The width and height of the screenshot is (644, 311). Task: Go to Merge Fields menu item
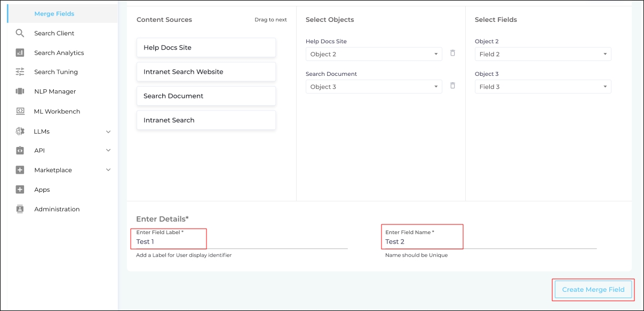[x=54, y=14]
